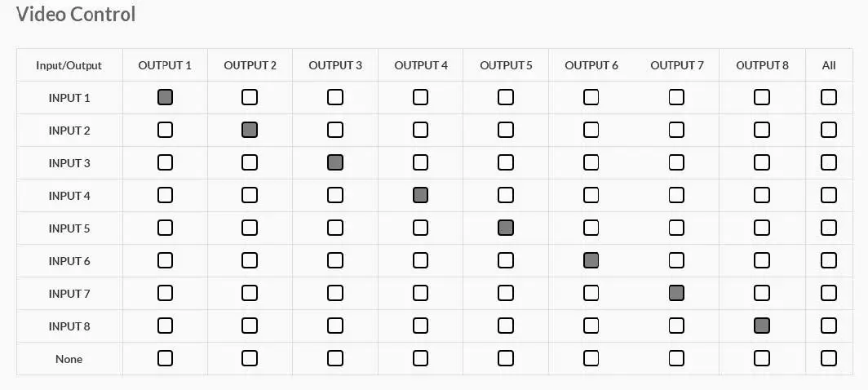Screen dimensions: 868x390
Task: Uncheck INPUT 1 to OUTPUT 1 routing
Action: [165, 97]
